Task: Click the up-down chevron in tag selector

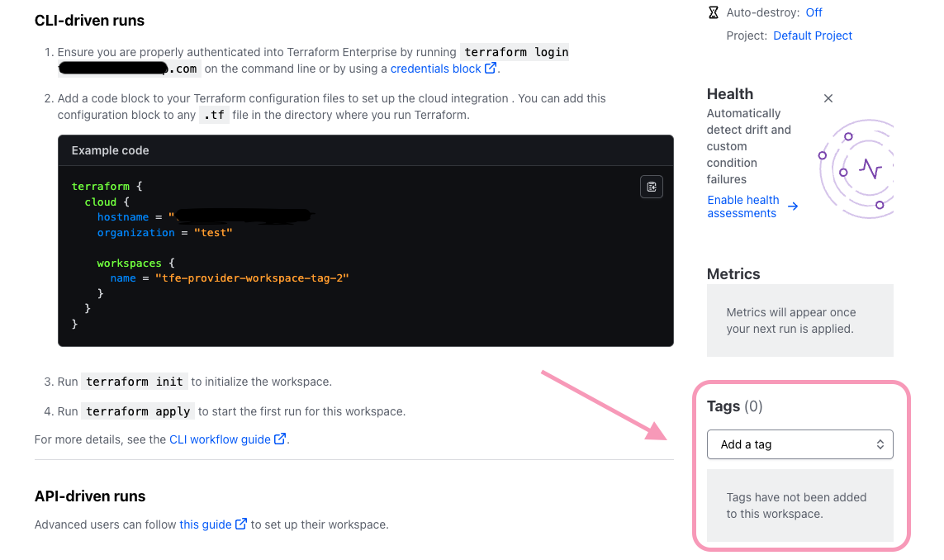Action: tap(880, 444)
